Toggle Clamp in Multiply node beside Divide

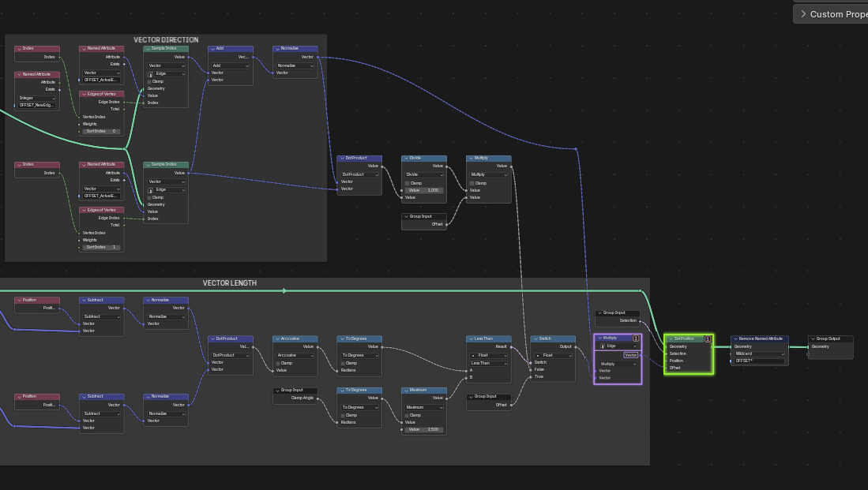click(472, 183)
